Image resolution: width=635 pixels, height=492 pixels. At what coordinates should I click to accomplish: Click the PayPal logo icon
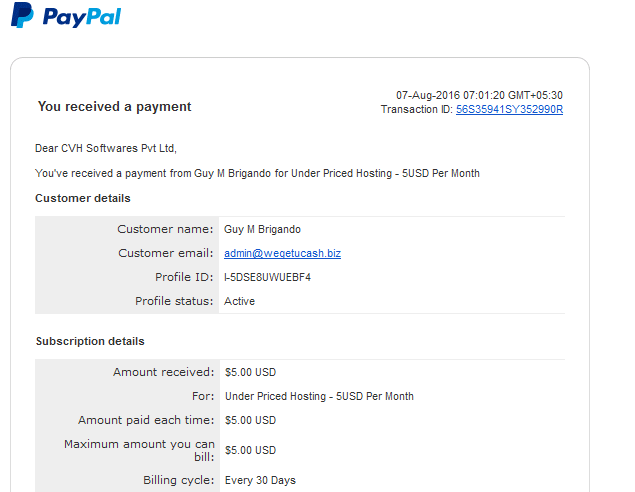pyautogui.click(x=22, y=15)
